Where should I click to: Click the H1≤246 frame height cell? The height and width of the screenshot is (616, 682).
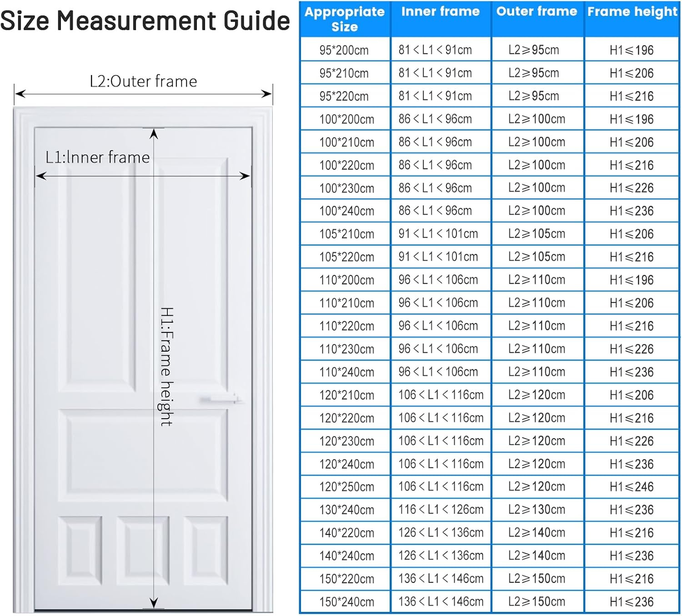(632, 487)
